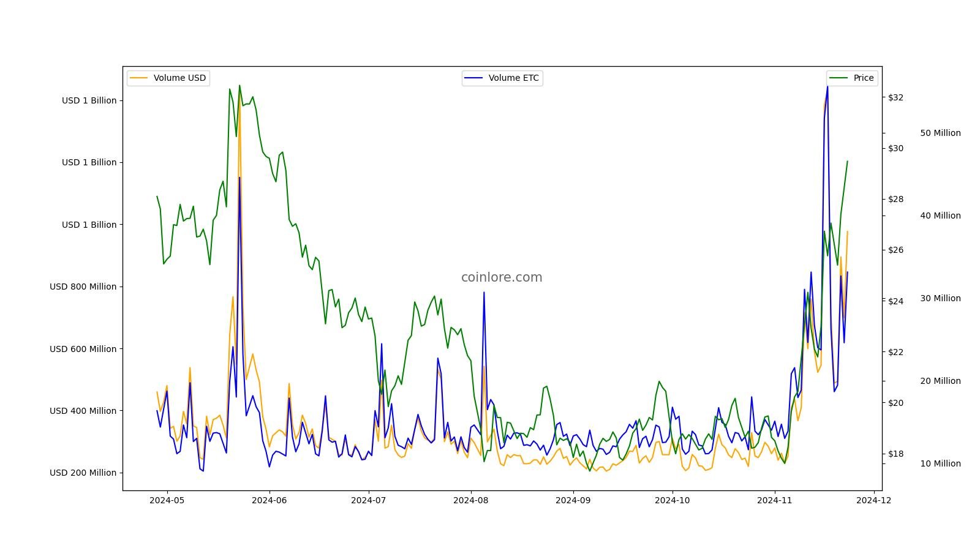Viewport: 980px width, 551px height.
Task: Click the 20 Million volume axis label
Action: point(940,381)
